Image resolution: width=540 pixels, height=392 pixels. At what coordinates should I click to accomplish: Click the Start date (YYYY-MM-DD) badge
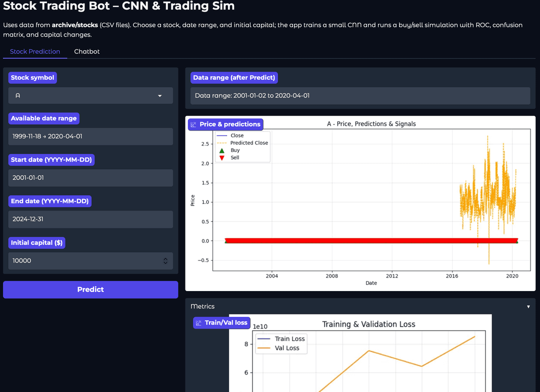[50, 159]
